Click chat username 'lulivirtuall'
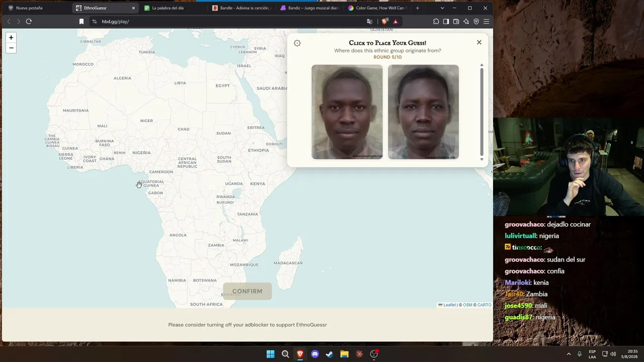Screen dimensions: 644x362 pos(520,236)
